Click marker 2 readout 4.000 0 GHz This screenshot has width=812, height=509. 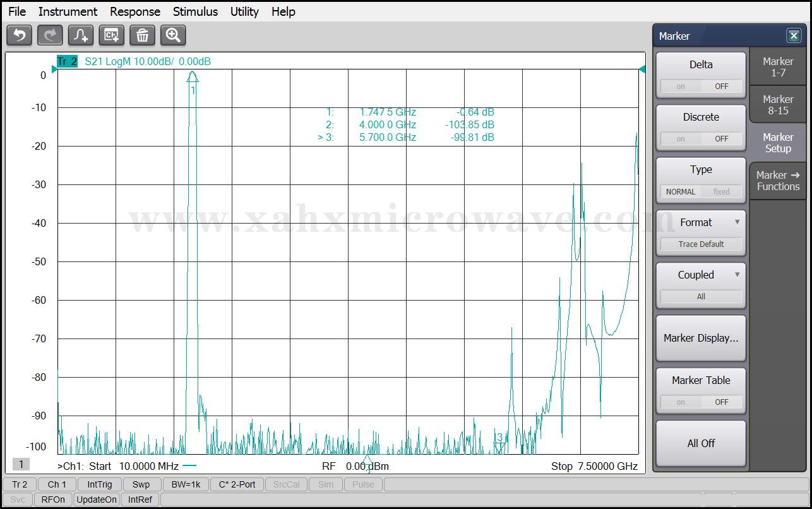tap(388, 124)
